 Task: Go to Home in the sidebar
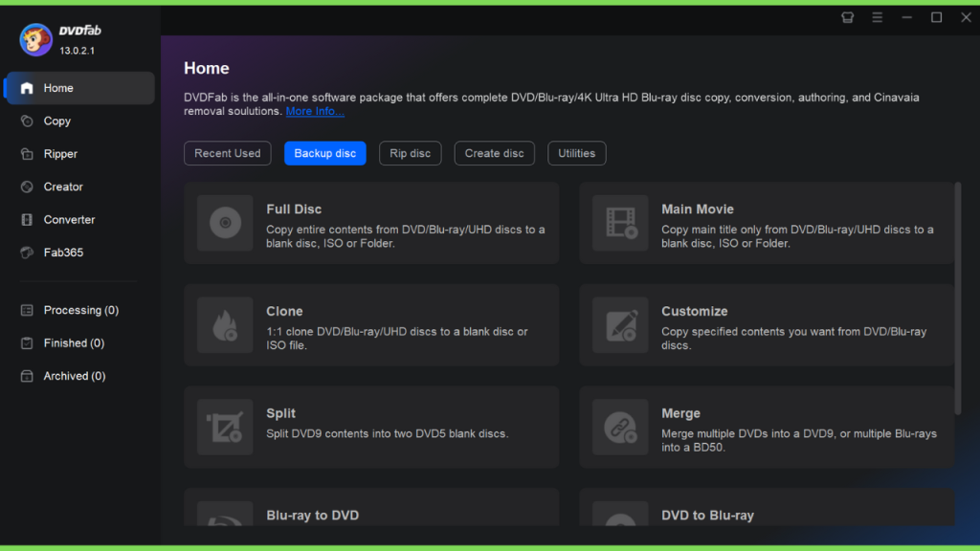(80, 88)
